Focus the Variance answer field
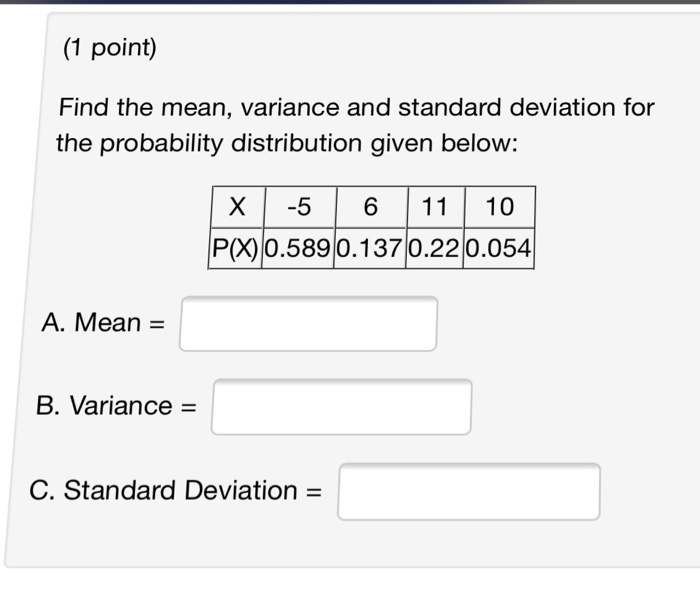The width and height of the screenshot is (700, 597). point(341,407)
